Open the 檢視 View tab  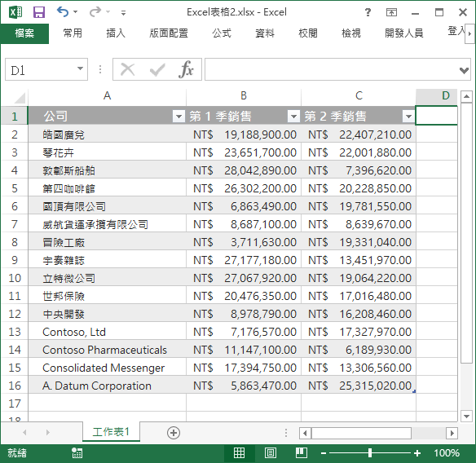pos(351,33)
